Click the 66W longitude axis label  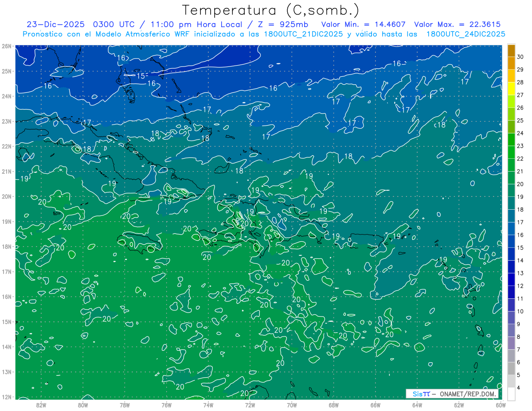tap(375, 404)
